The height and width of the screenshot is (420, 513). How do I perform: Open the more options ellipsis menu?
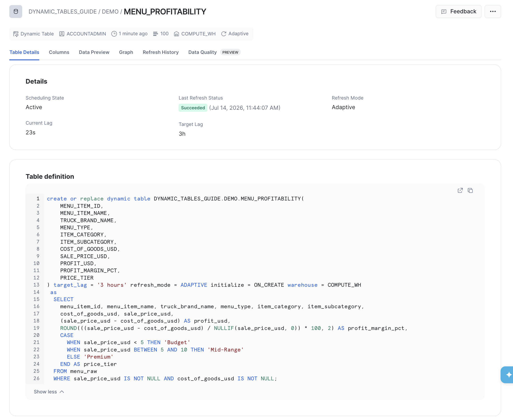pos(493,11)
